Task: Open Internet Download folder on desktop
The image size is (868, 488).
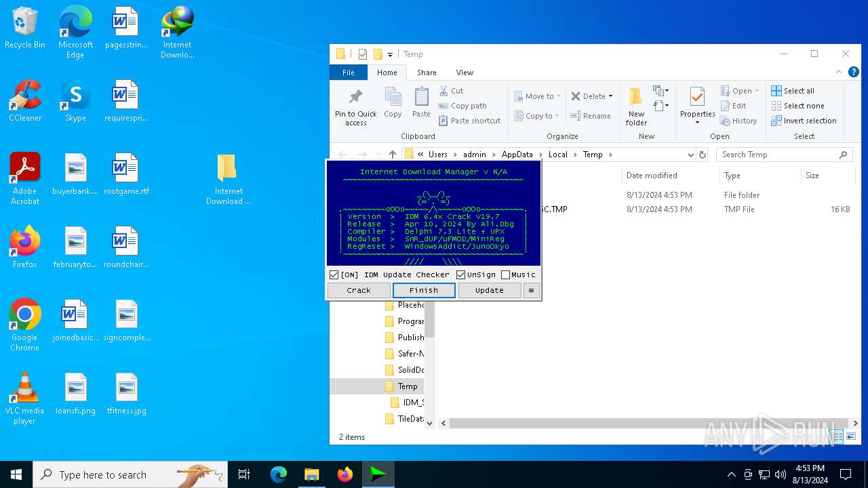Action: 229,179
